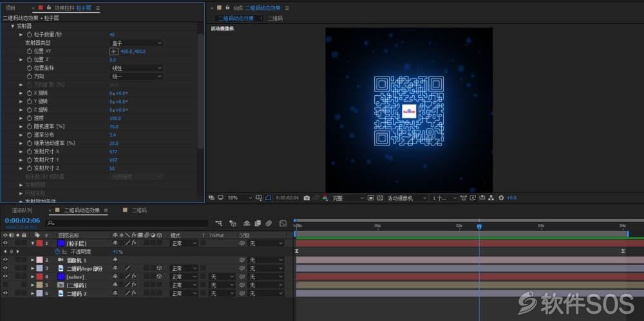Click the 粒子数量/秒 value 40
This screenshot has width=644, height=321.
pos(112,35)
